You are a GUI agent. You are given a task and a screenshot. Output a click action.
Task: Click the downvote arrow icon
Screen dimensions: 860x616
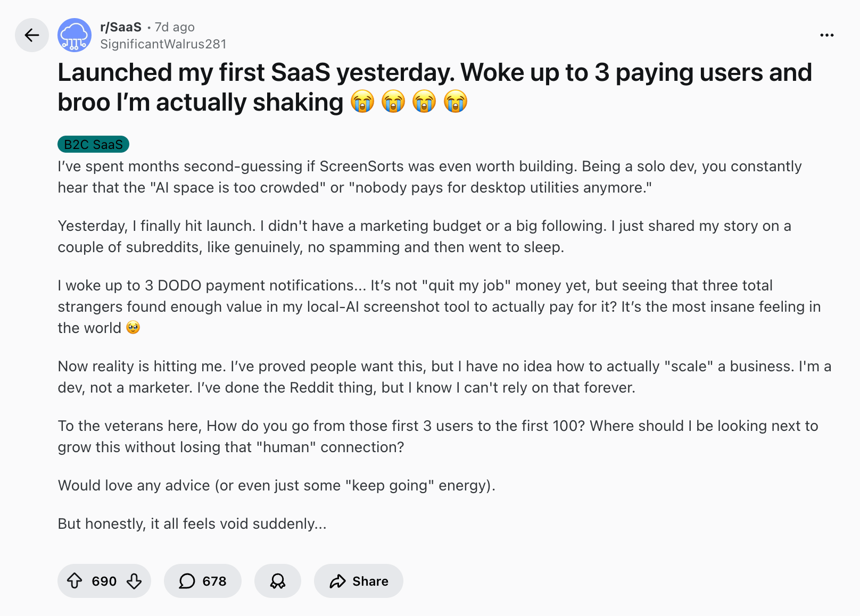tap(134, 581)
